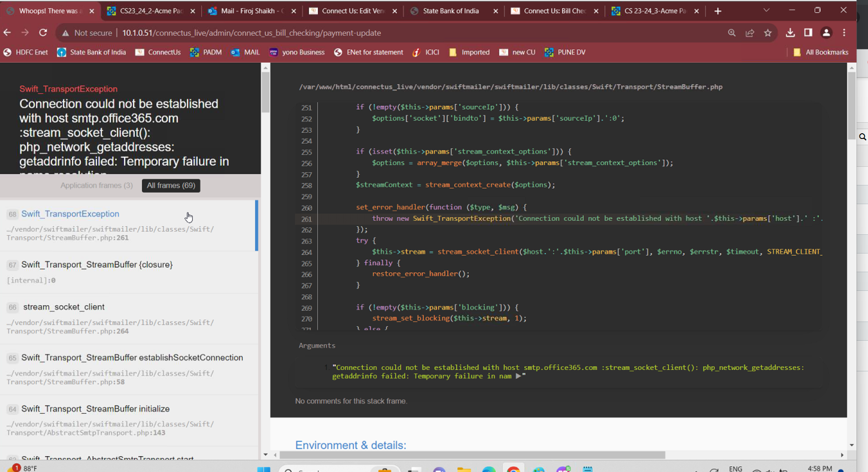Close the Mail - Firoj Shaikh tab
Screen dimensions: 868x472
click(293, 11)
